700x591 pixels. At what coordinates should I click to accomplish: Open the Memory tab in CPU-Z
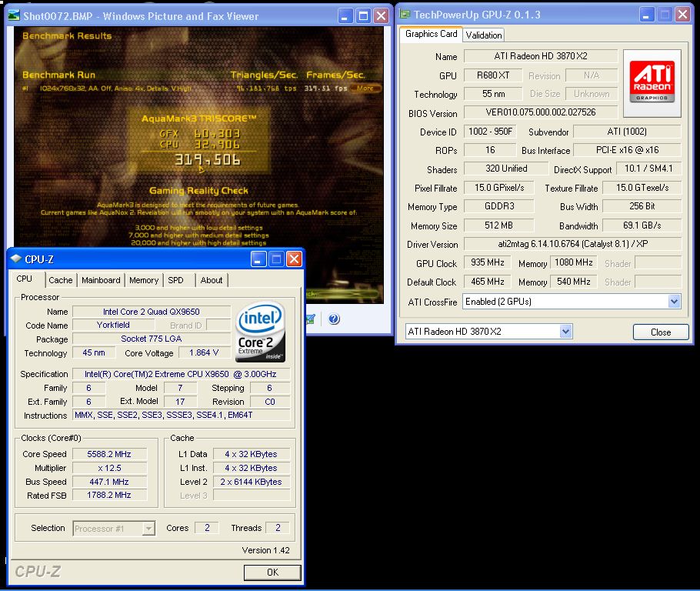[144, 280]
